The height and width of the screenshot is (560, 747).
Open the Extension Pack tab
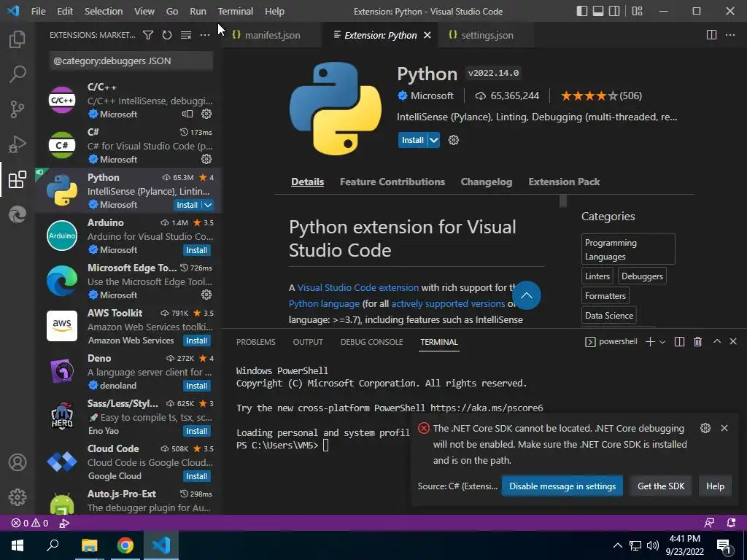564,182
